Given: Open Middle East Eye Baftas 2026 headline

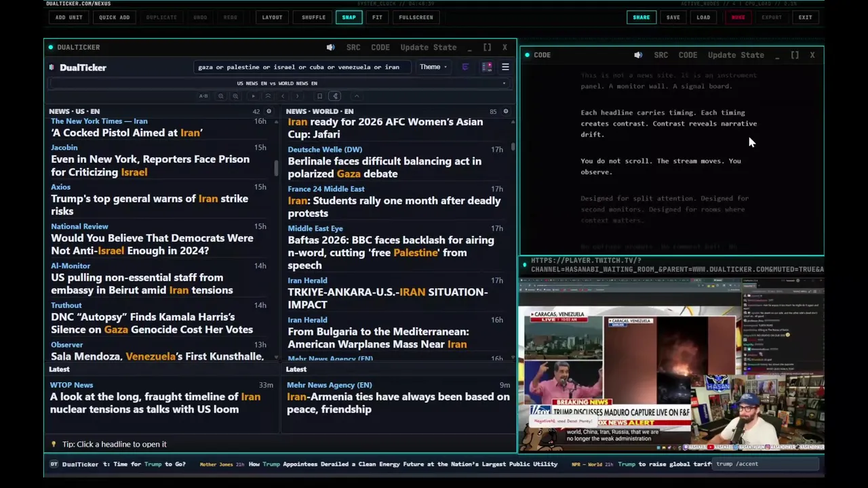Looking at the screenshot, I should 391,253.
